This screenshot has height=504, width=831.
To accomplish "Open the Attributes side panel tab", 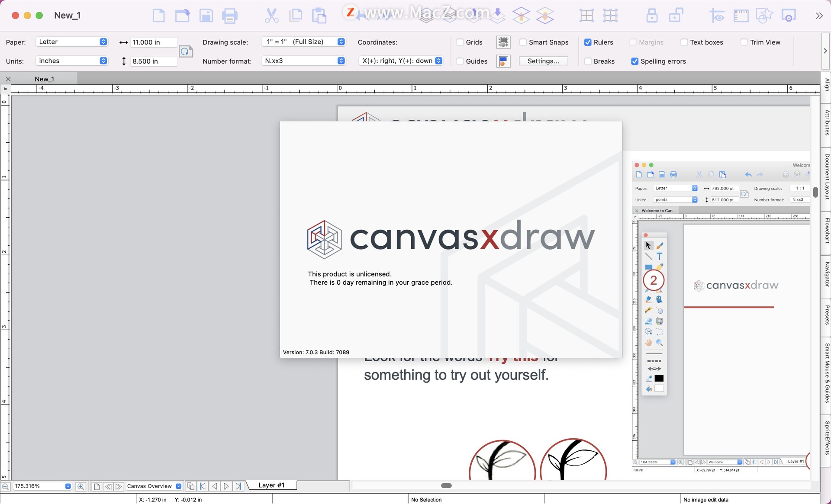I will click(x=826, y=123).
